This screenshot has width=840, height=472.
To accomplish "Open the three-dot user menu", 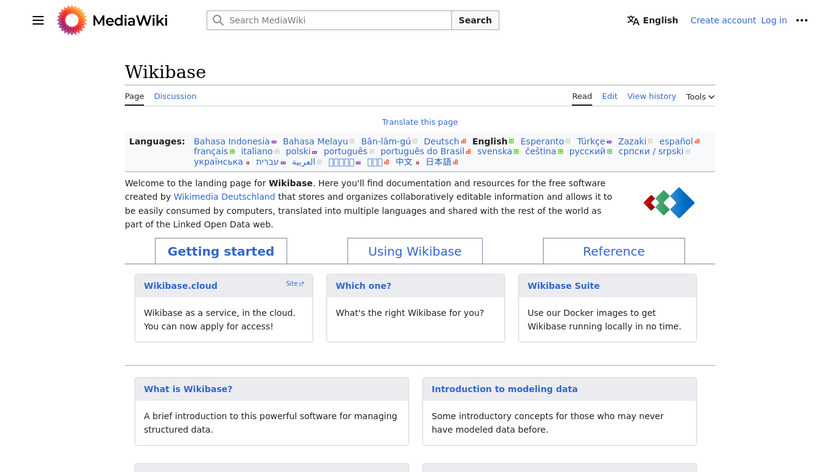I will [801, 20].
